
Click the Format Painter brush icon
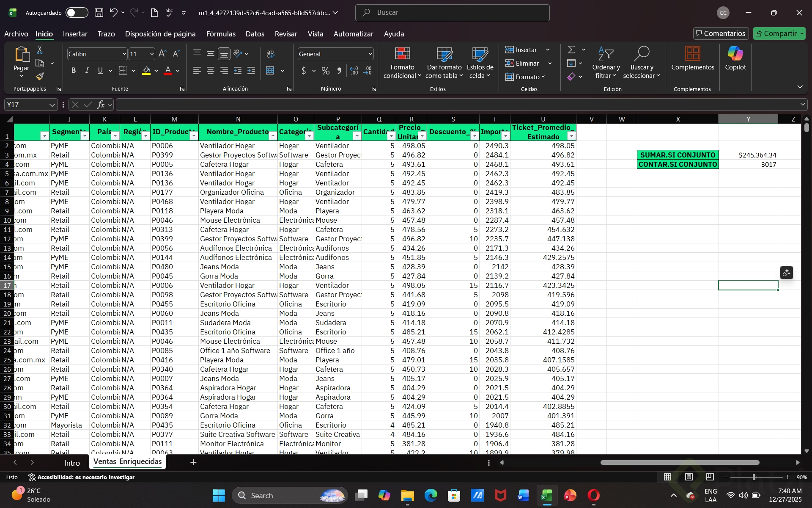[40, 77]
